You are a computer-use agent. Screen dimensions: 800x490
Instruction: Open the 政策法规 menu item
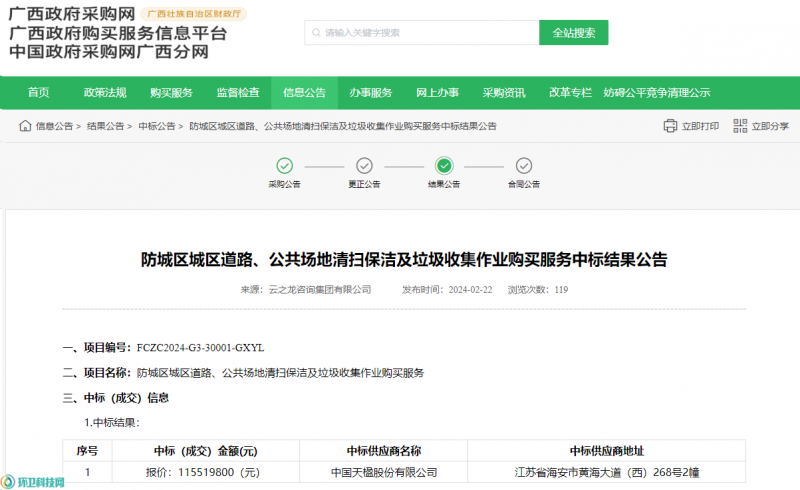coord(105,93)
